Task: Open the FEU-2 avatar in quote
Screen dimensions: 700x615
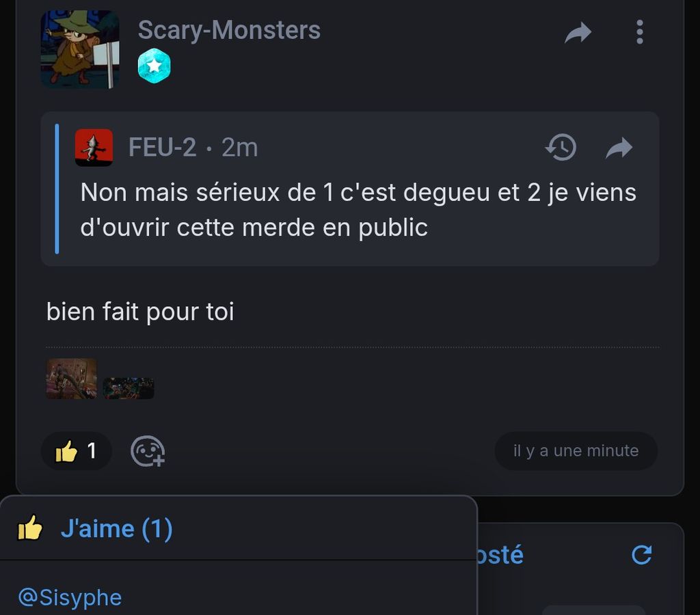Action: (94, 148)
